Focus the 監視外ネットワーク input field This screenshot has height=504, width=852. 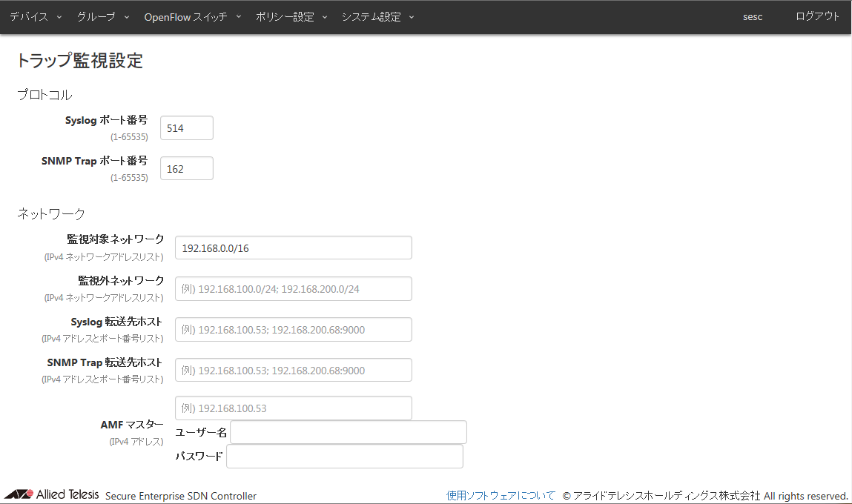pyautogui.click(x=293, y=289)
